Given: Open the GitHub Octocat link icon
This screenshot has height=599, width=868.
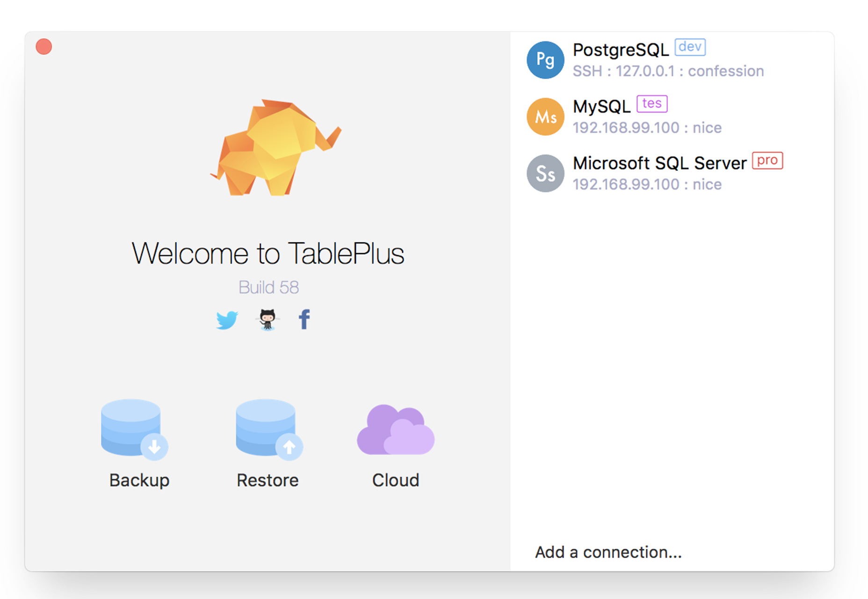Looking at the screenshot, I should click(268, 320).
